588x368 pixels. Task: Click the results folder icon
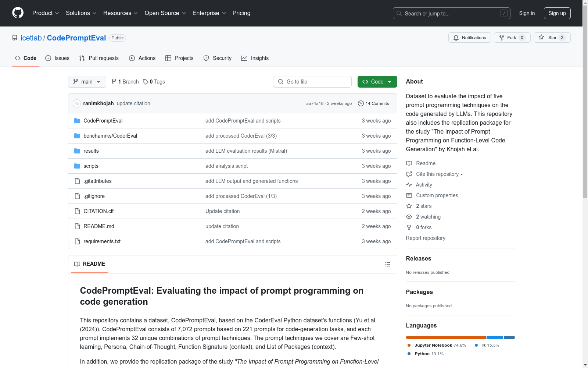coord(77,151)
